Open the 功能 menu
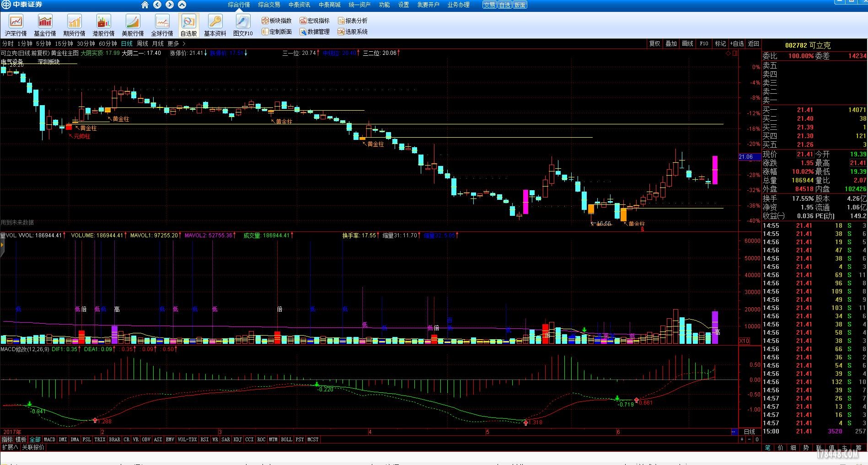868x465 pixels. tap(384, 5)
